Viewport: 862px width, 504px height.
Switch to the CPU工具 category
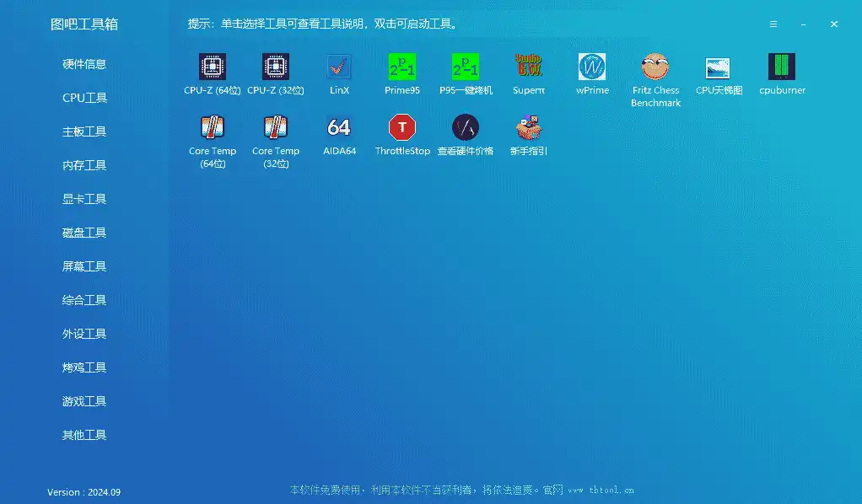84,98
